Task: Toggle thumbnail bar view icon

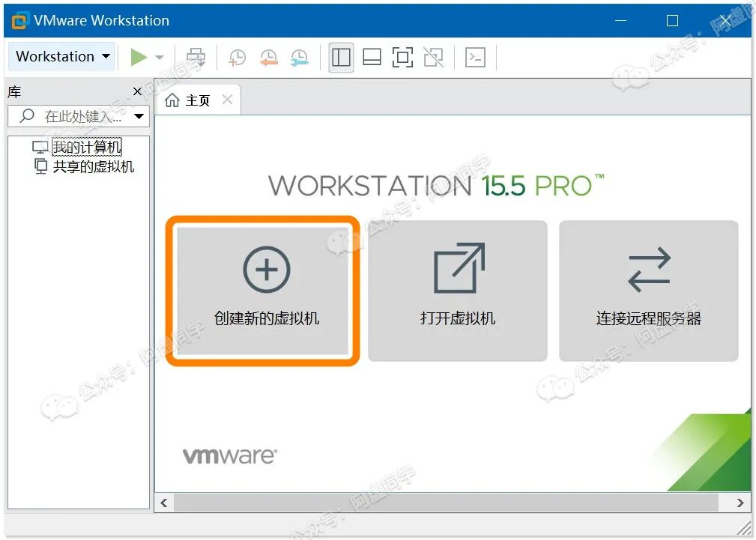Action: coord(372,57)
